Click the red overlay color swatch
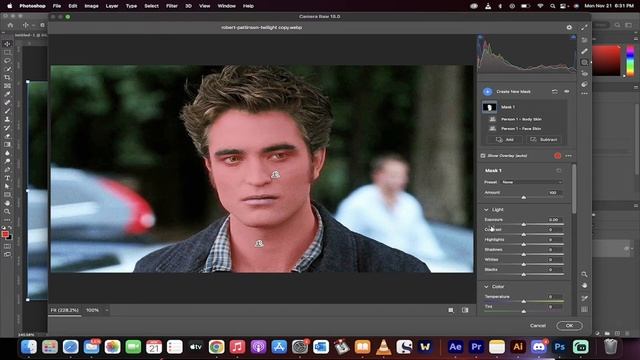Image resolution: width=640 pixels, height=360 pixels. click(x=558, y=156)
